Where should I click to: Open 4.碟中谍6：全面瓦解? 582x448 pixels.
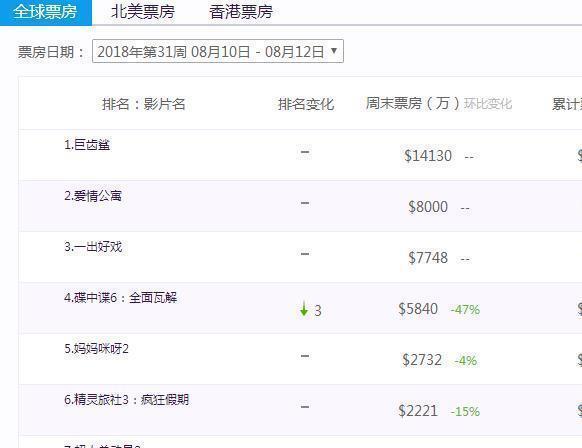(121, 297)
